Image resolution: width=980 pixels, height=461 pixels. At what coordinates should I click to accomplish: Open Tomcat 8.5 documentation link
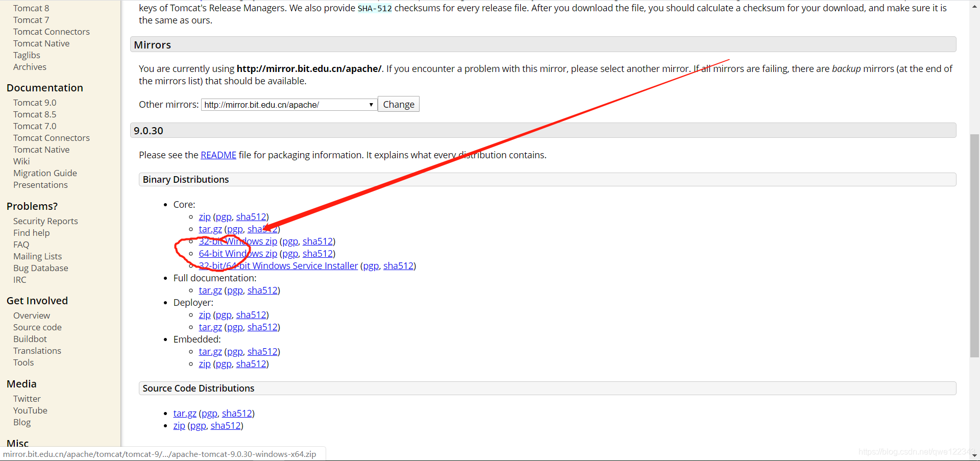pos(35,114)
